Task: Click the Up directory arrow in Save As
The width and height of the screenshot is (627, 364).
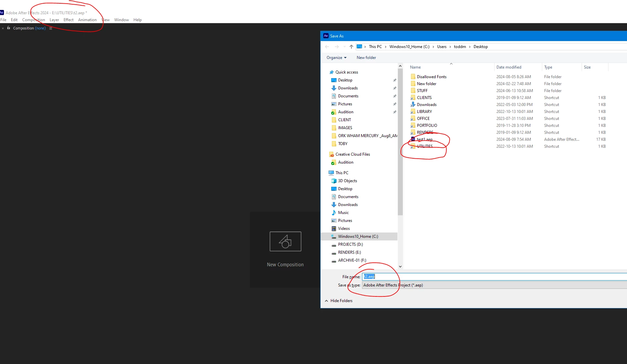Action: (351, 47)
